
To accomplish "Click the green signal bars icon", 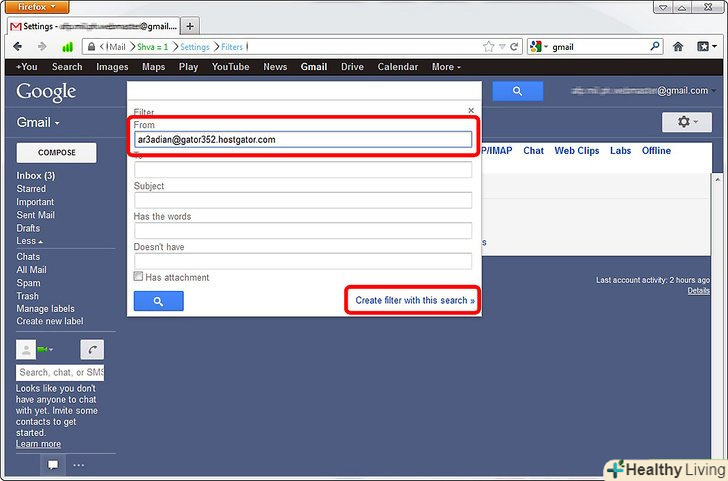I will click(68, 47).
